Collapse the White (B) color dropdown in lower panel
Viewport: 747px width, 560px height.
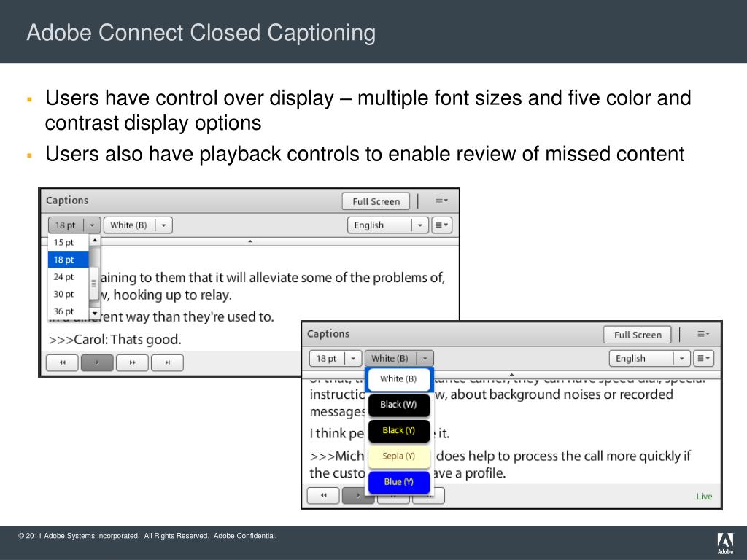click(399, 358)
